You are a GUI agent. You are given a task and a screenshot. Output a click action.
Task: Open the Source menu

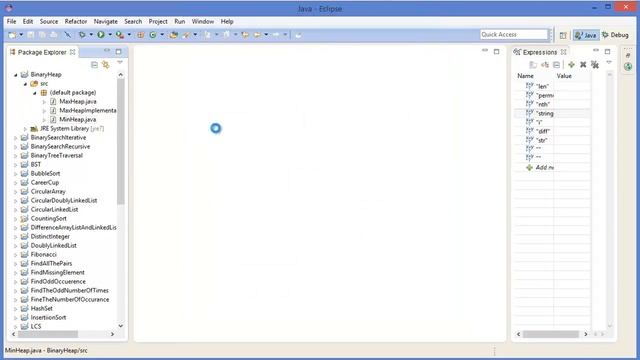[49, 22]
